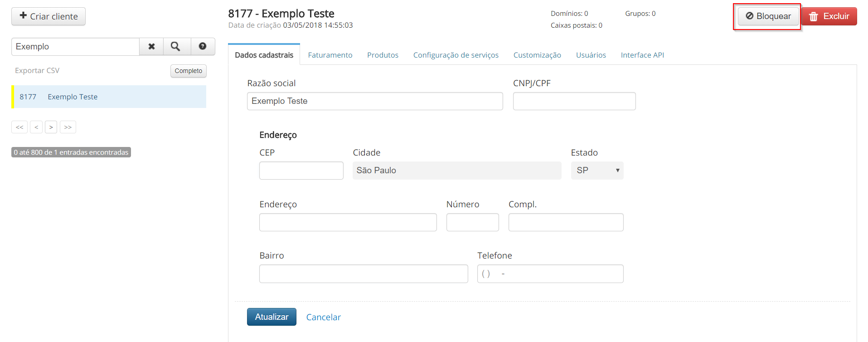Open the question mark help icon

203,47
